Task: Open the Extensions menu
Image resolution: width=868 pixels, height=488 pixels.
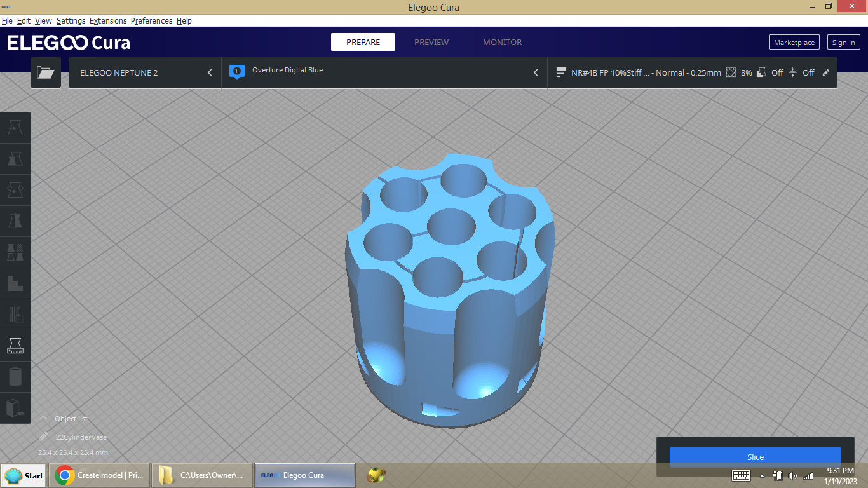Action: 108,21
